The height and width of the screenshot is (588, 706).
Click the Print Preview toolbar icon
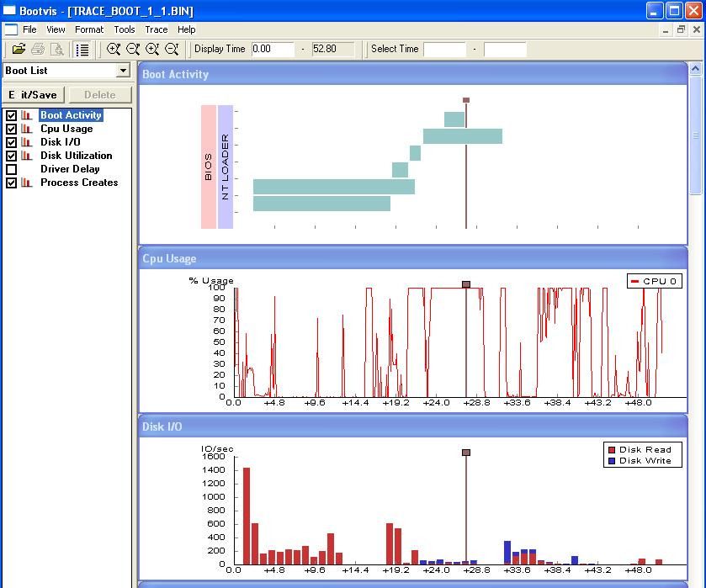[x=56, y=49]
